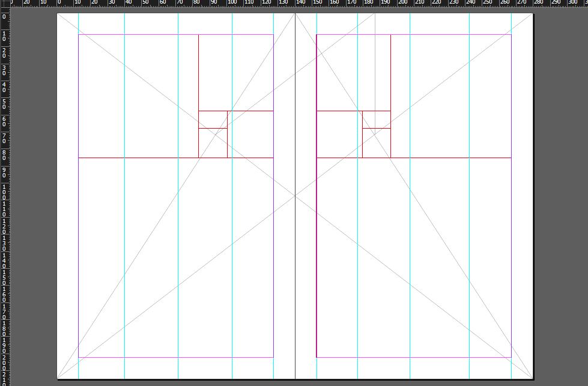This screenshot has width=588, height=386.
Task: Click where diagonals cross at the spine center
Action: pyautogui.click(x=295, y=196)
